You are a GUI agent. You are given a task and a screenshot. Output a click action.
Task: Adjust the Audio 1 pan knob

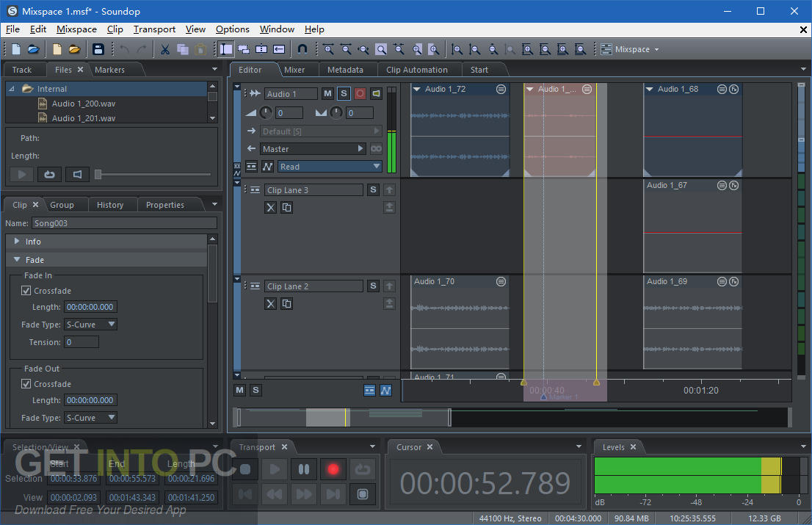point(336,112)
